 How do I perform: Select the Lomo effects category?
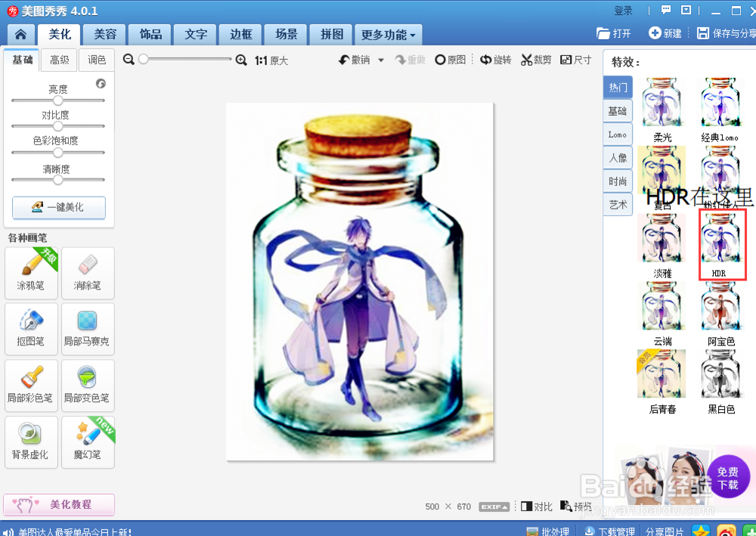coord(618,135)
